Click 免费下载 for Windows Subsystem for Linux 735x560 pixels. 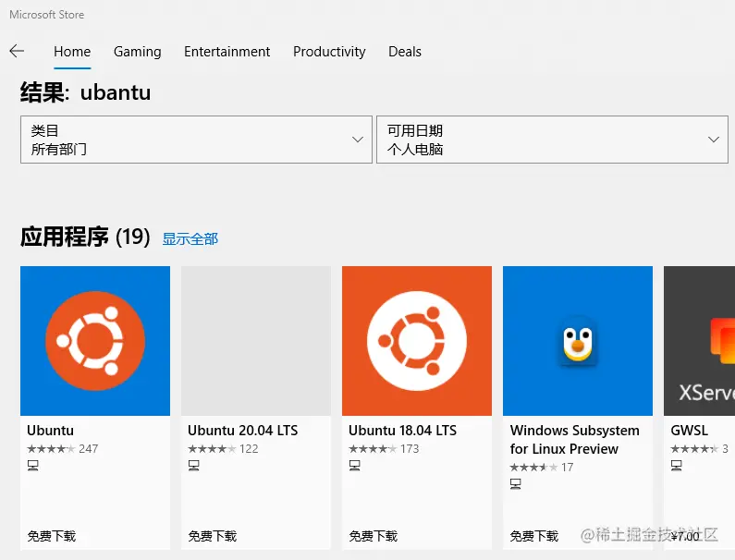(533, 536)
